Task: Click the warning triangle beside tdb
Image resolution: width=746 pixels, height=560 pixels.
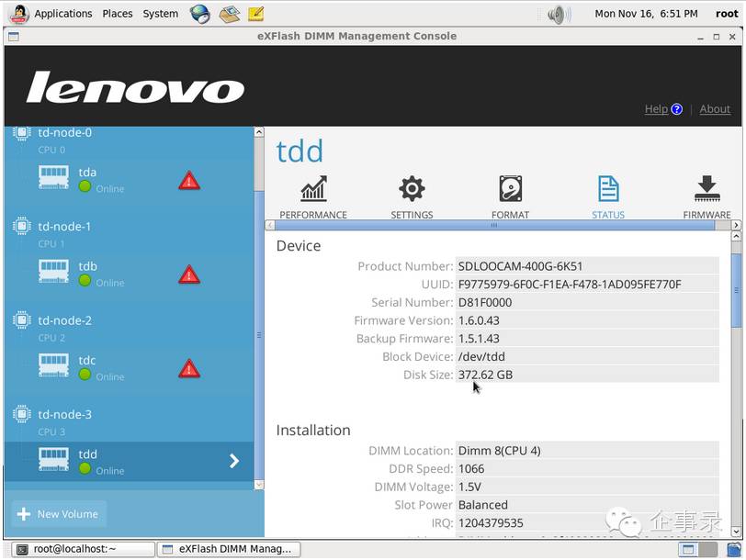Action: pyautogui.click(x=189, y=274)
